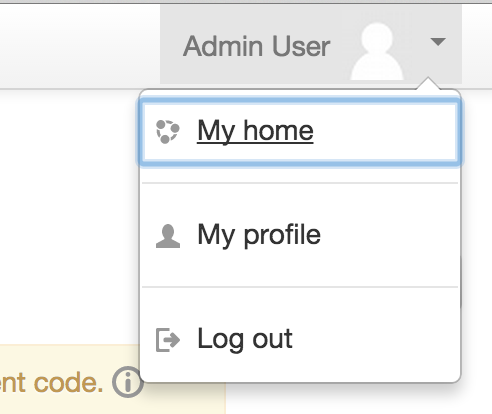Screen dimensions: 492x414
Task: Click the menu's pointer notch below the caret
Action: point(428,84)
